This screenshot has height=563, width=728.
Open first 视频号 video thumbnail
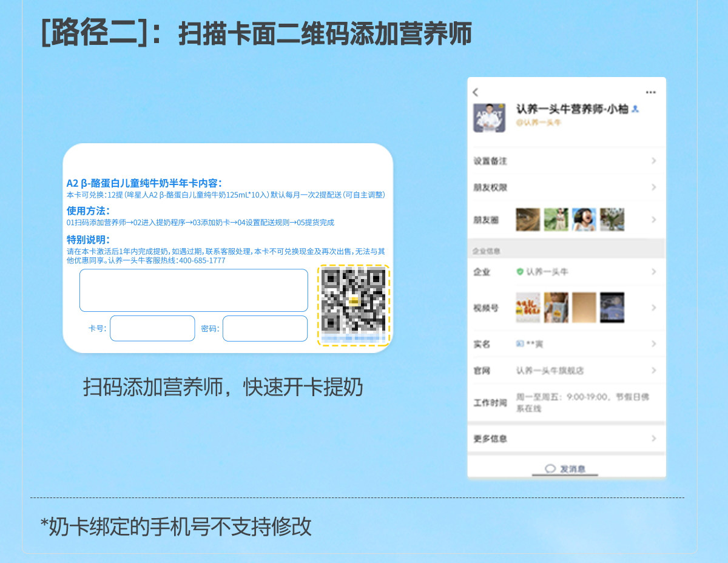[x=528, y=308]
